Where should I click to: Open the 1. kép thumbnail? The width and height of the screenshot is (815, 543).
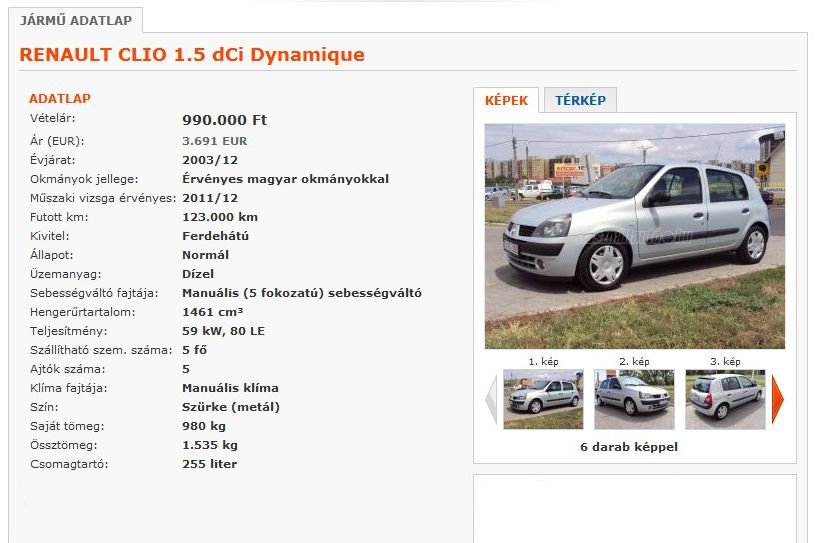coord(543,399)
